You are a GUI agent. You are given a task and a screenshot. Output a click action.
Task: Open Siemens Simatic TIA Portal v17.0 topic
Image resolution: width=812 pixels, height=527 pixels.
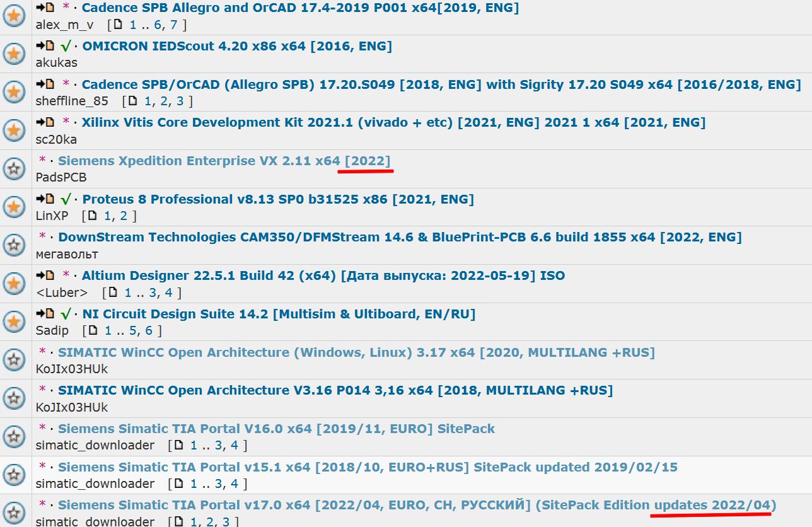pyautogui.click(x=417, y=505)
